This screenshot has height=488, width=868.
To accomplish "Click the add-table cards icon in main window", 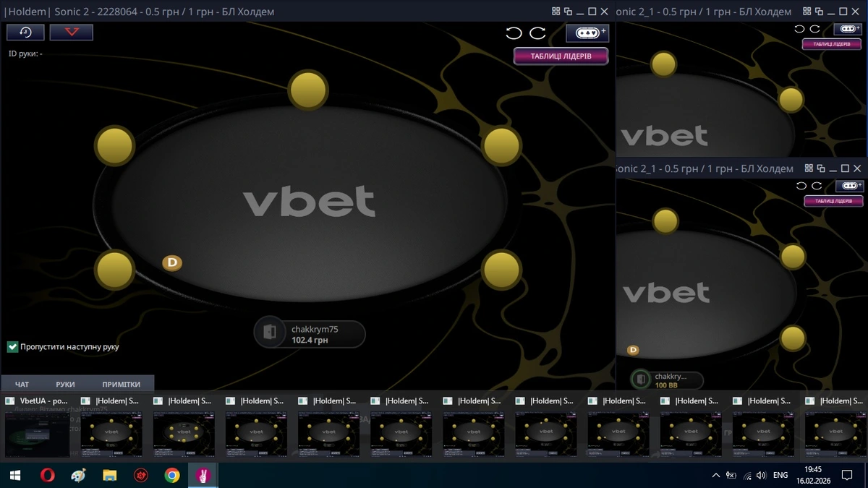I will click(x=587, y=33).
